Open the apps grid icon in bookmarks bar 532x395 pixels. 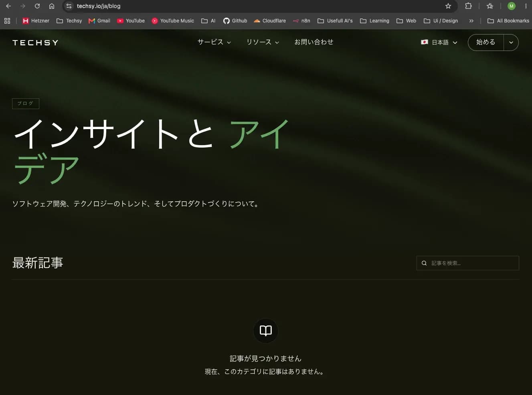[x=7, y=21]
